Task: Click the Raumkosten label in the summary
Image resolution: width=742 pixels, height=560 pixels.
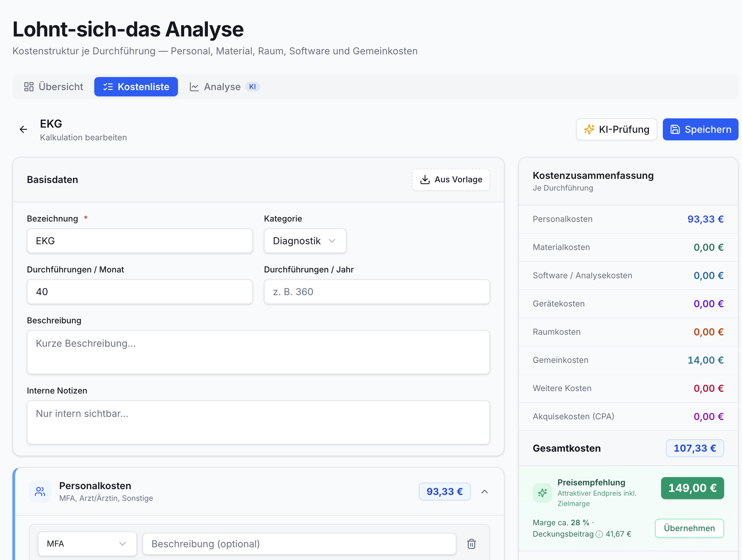Action: (x=556, y=332)
